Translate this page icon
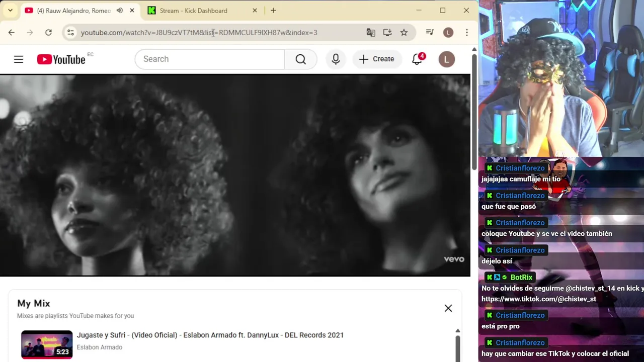Viewport: 644px width, 362px height. (371, 33)
